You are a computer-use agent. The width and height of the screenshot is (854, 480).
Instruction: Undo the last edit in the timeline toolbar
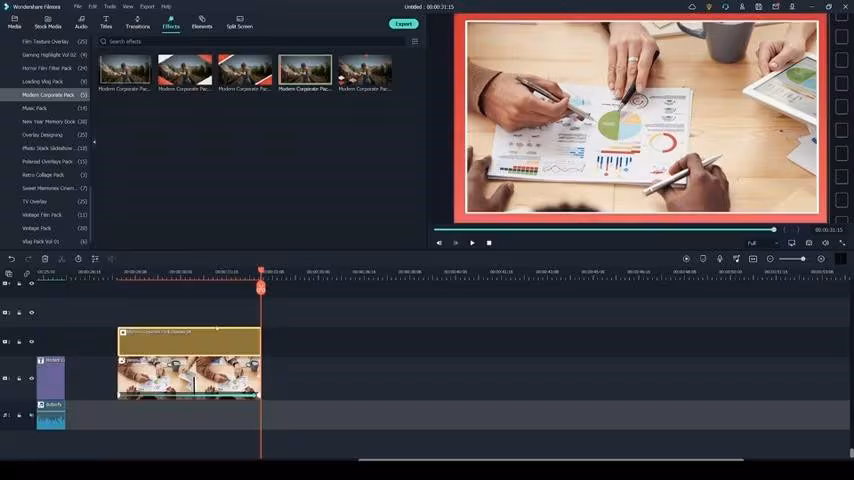[11, 259]
